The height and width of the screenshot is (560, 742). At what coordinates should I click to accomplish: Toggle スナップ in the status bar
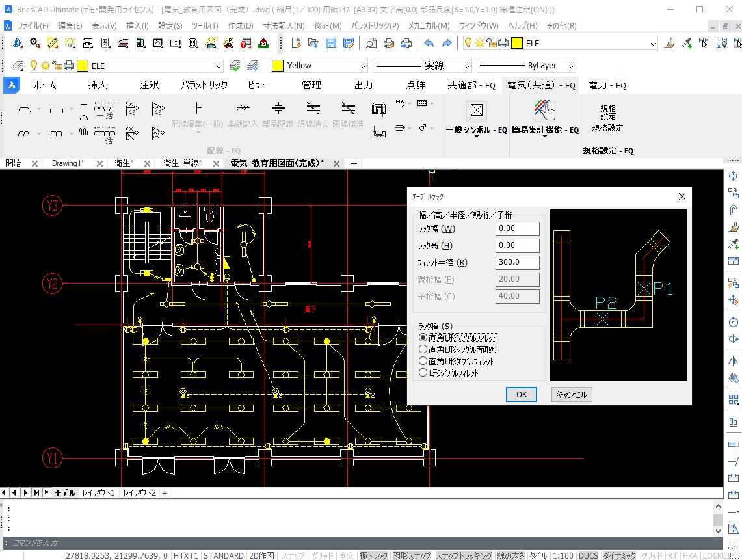[x=293, y=555]
